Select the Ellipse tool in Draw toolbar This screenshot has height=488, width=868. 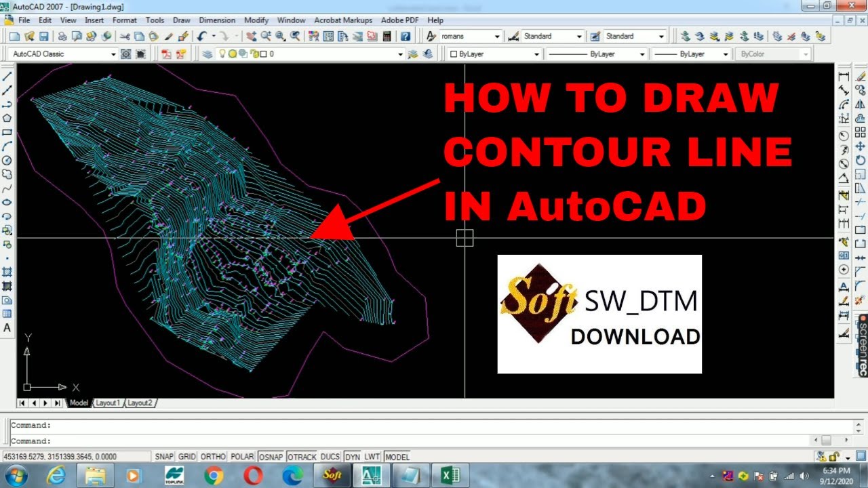pos(7,202)
